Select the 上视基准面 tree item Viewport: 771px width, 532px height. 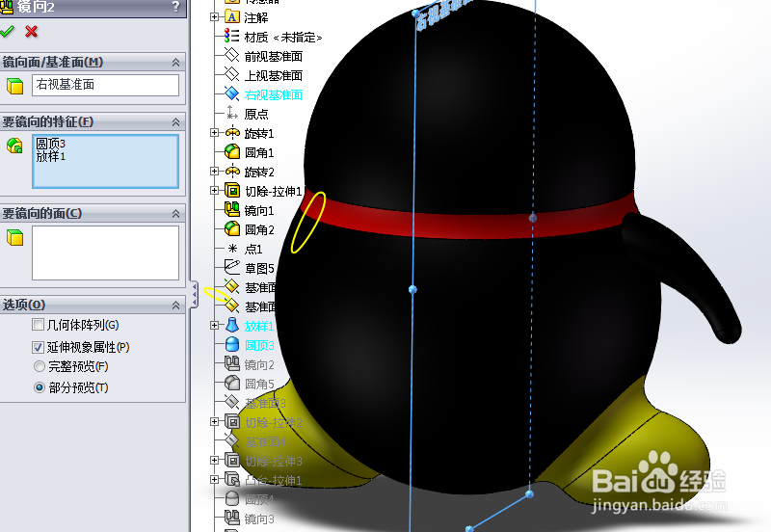point(274,76)
